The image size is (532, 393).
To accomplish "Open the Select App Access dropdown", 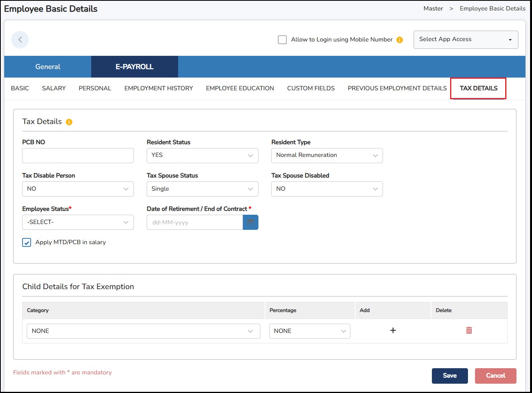I will [x=466, y=40].
